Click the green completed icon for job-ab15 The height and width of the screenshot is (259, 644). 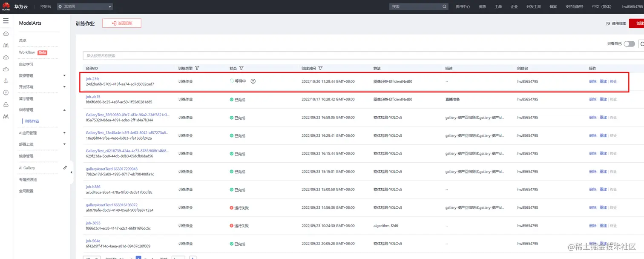231,100
